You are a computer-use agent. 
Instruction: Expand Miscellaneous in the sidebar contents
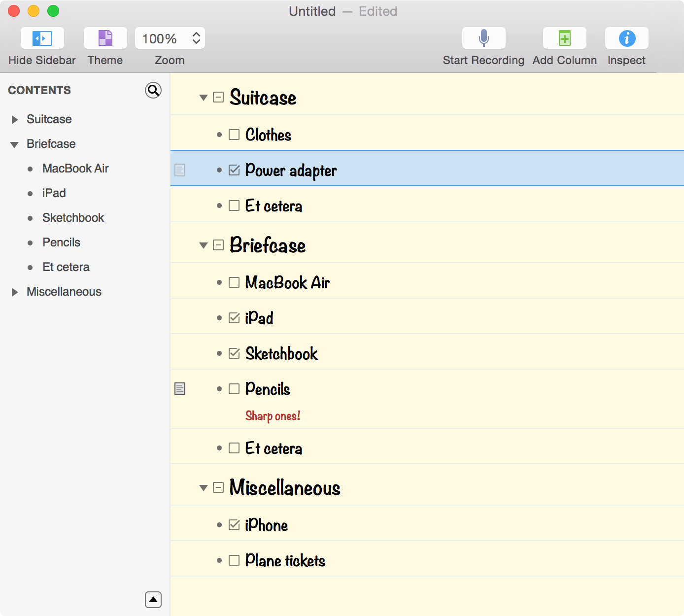[x=15, y=292]
